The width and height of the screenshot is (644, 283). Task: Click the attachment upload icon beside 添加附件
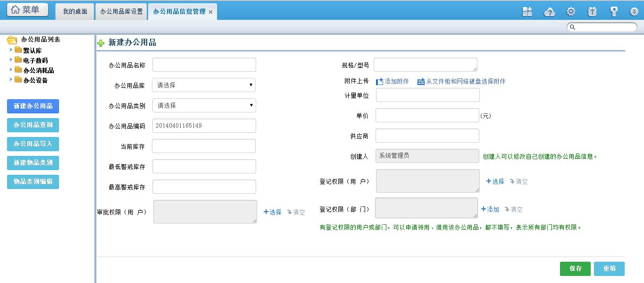(379, 81)
